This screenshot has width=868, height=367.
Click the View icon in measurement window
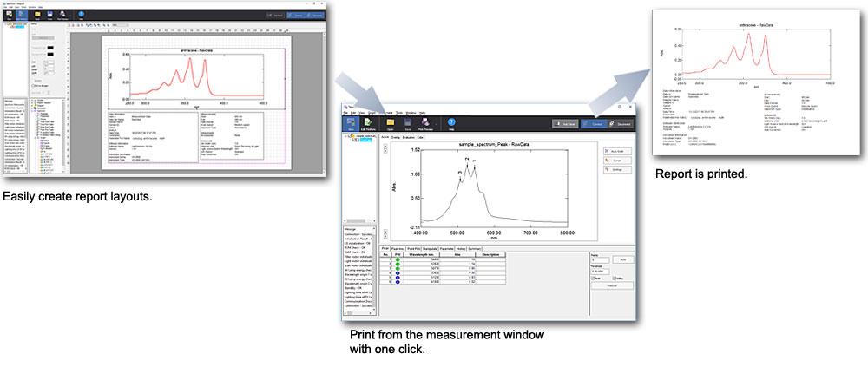(350, 124)
